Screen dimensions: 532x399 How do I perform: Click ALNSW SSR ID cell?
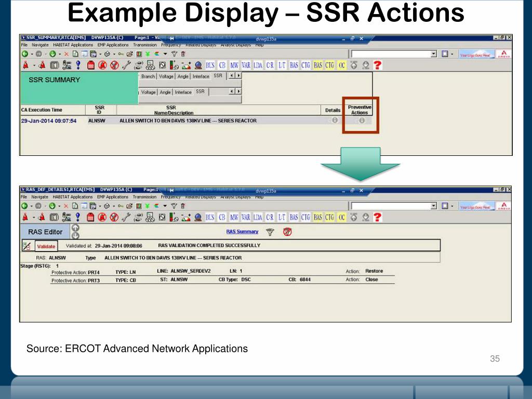point(97,121)
